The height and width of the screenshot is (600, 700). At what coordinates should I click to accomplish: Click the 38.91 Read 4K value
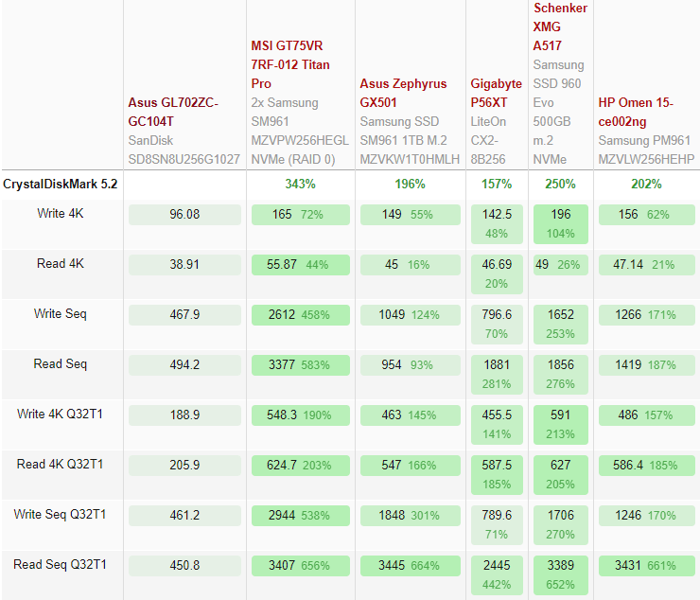coord(184,264)
